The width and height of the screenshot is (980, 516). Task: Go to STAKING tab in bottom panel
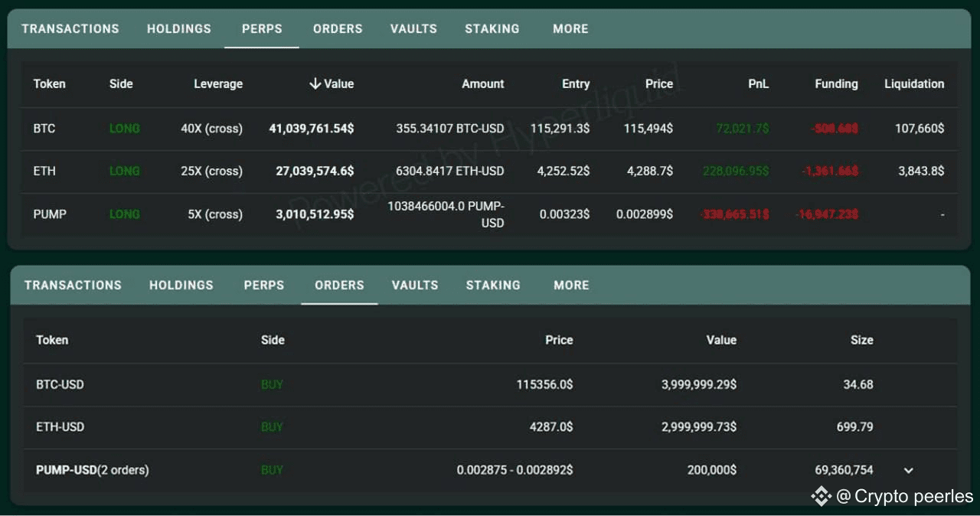pos(493,286)
